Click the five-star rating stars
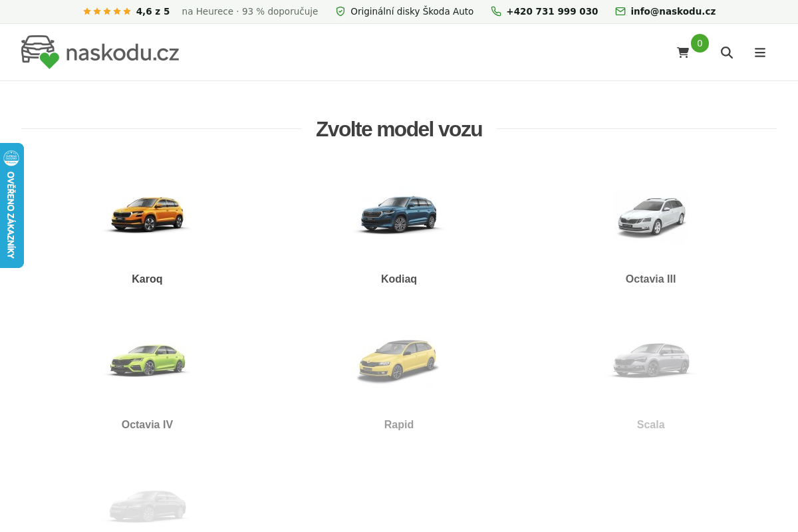The width and height of the screenshot is (798, 532). click(107, 11)
